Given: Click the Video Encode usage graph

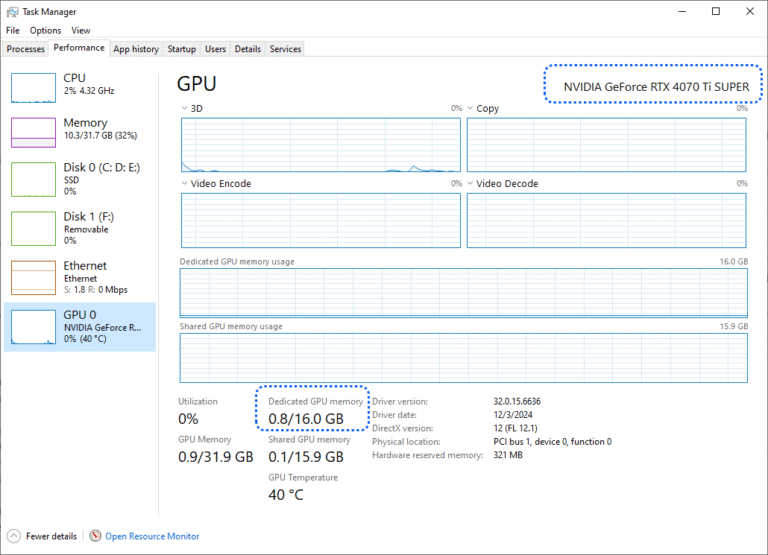Looking at the screenshot, I should coord(321,220).
